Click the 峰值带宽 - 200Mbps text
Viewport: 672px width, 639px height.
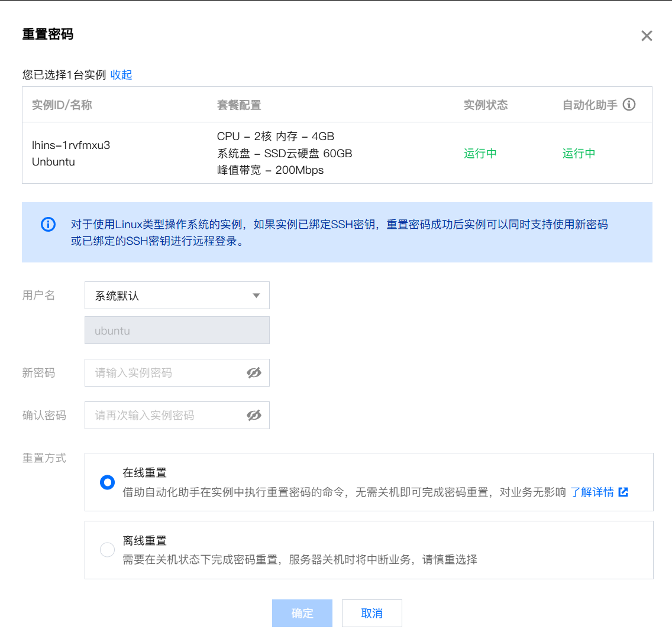click(x=270, y=170)
